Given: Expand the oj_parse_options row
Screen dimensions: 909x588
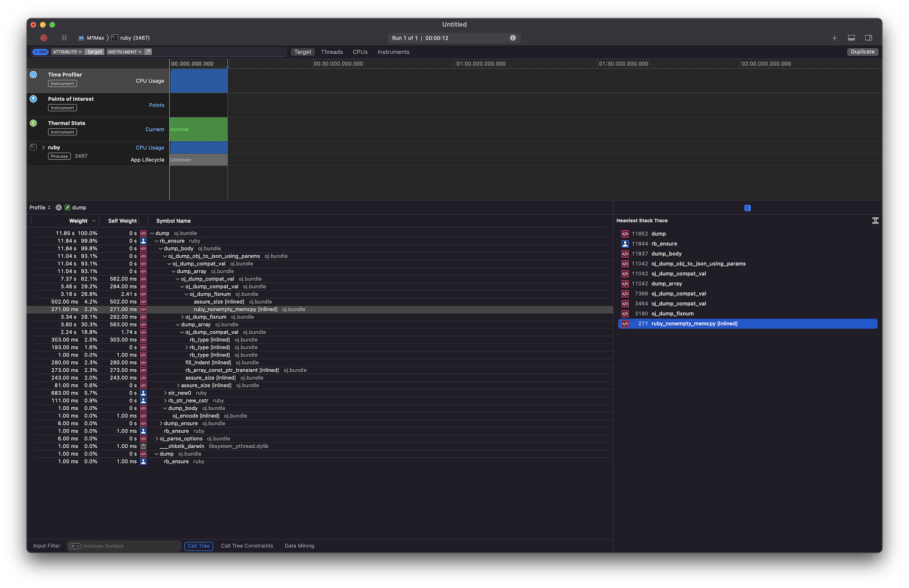Looking at the screenshot, I should pyautogui.click(x=156, y=439).
